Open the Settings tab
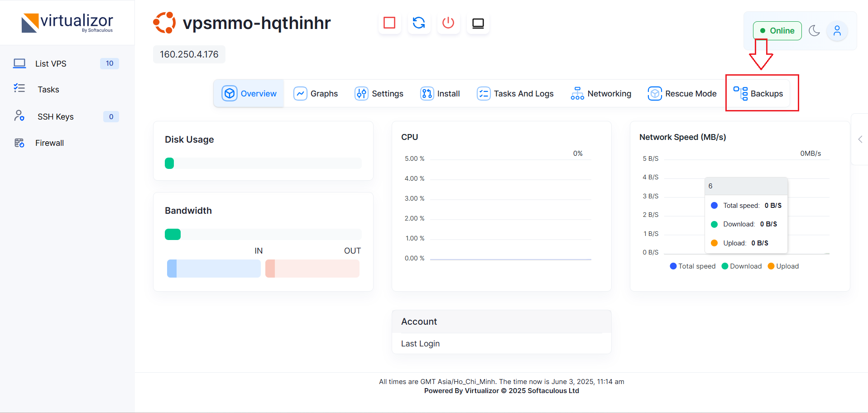The height and width of the screenshot is (413, 868). coord(379,93)
